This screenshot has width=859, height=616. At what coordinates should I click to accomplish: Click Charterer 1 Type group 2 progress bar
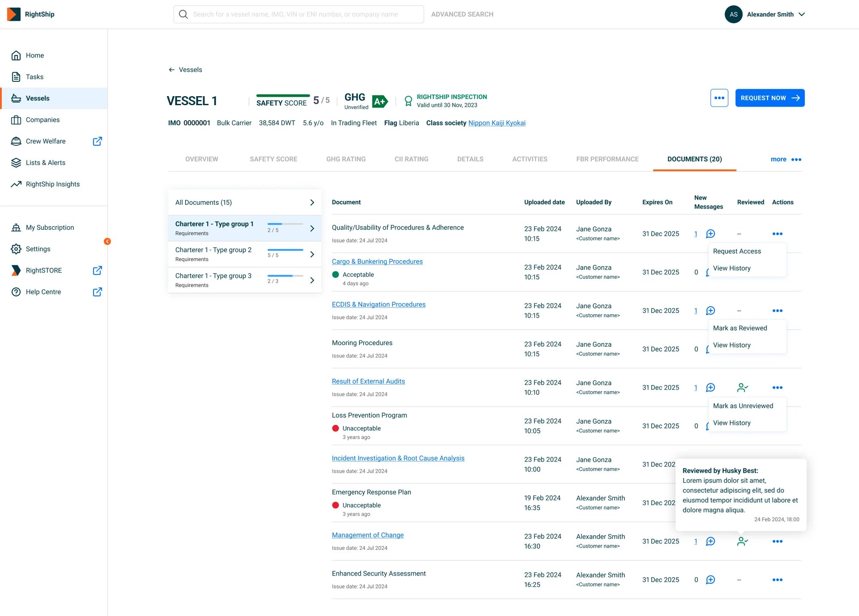285,250
